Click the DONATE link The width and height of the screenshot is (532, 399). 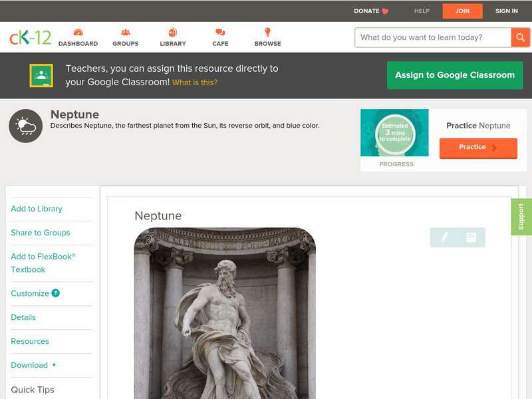367,11
